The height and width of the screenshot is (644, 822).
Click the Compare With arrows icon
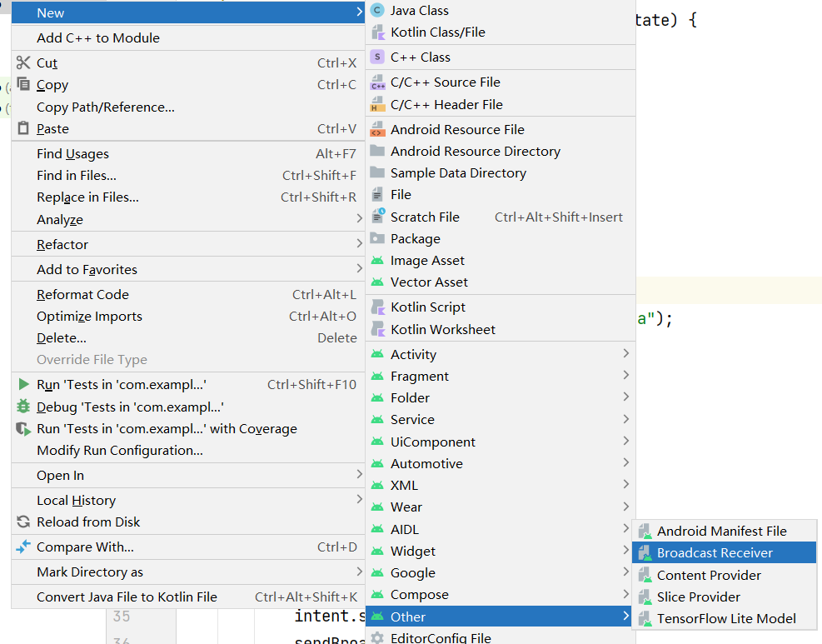[x=23, y=547]
